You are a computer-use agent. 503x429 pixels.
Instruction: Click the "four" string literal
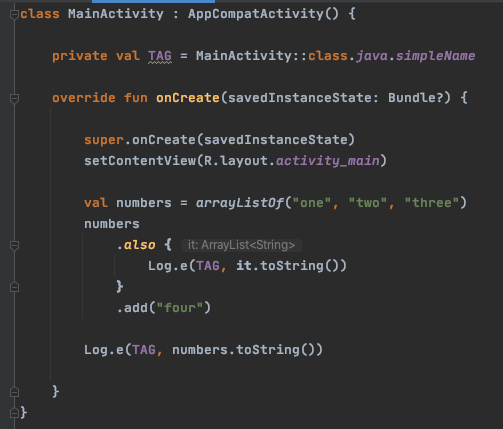180,308
